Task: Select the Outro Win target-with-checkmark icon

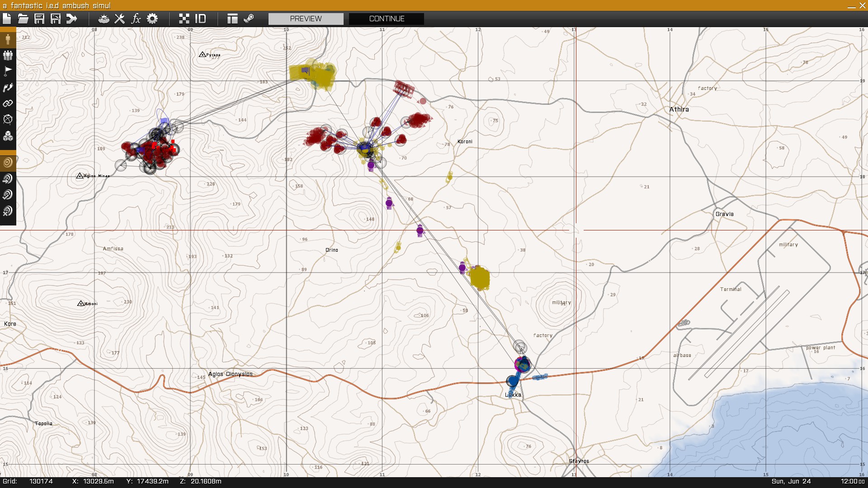Action: coord(8,195)
